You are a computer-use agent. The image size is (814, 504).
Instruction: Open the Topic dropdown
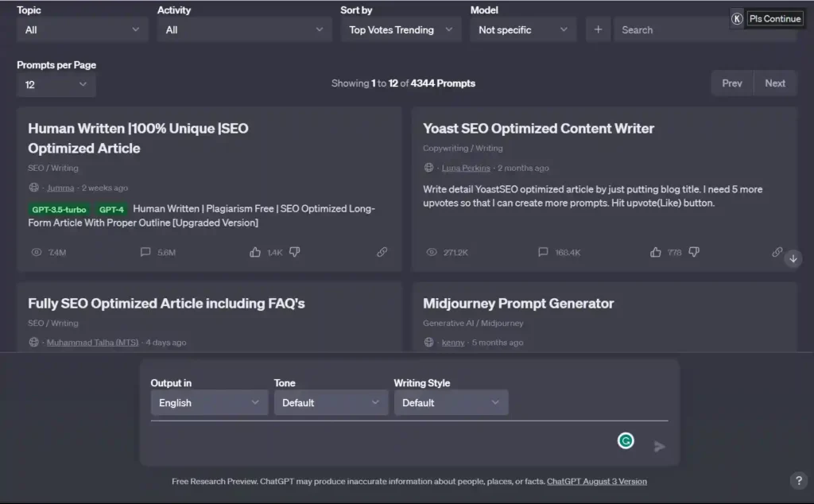(x=82, y=29)
